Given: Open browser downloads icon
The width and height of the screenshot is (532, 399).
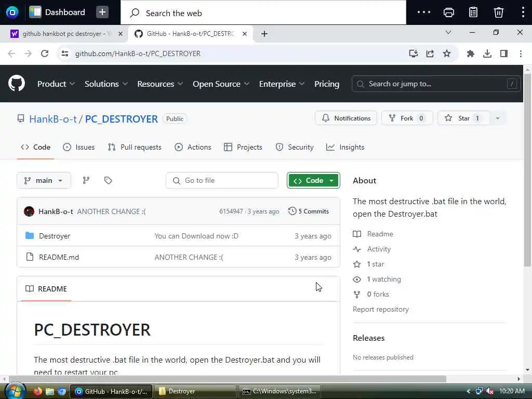Looking at the screenshot, I should click(487, 54).
